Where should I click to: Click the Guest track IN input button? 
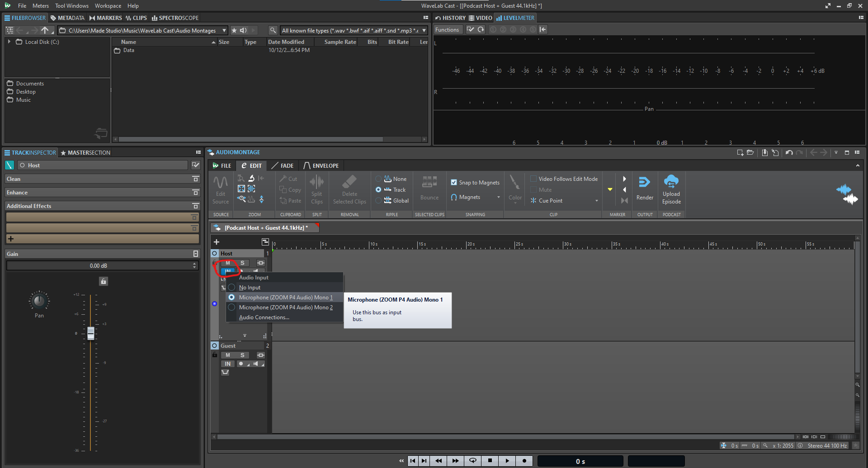(x=228, y=364)
